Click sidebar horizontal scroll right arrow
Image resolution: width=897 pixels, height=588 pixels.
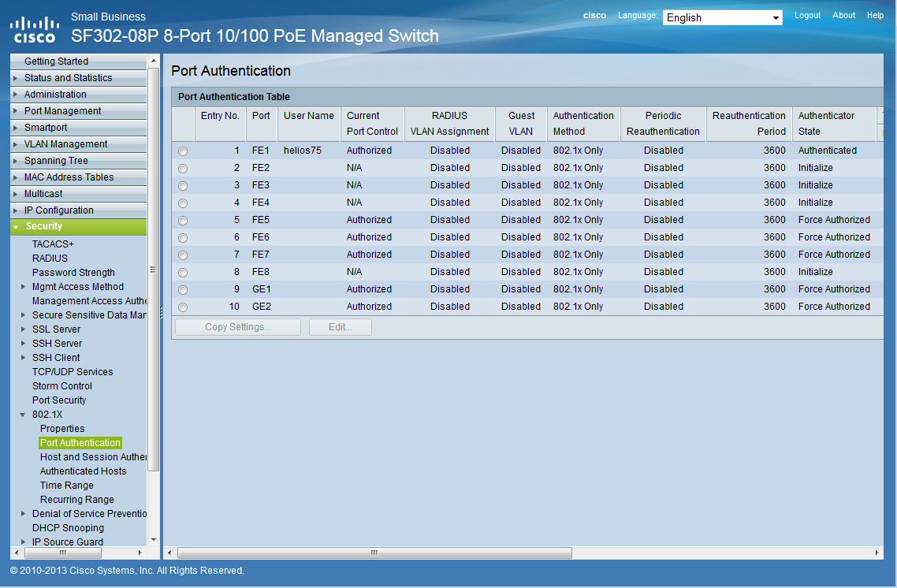pos(141,553)
